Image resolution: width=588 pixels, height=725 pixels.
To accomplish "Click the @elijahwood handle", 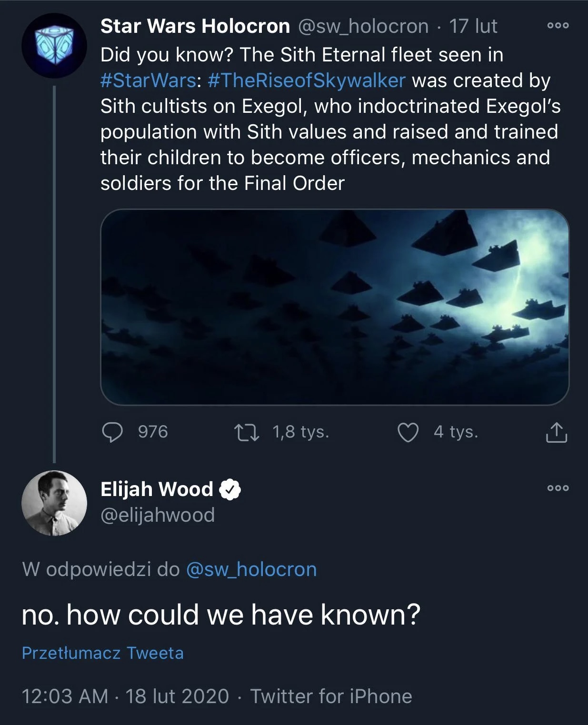I will (158, 515).
